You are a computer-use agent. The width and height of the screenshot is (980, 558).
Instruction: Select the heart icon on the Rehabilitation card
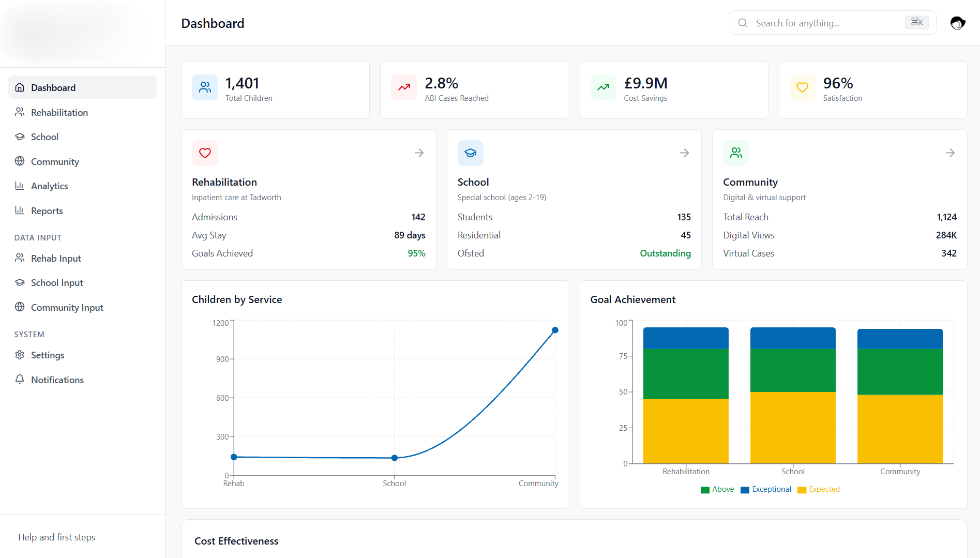[x=205, y=153]
